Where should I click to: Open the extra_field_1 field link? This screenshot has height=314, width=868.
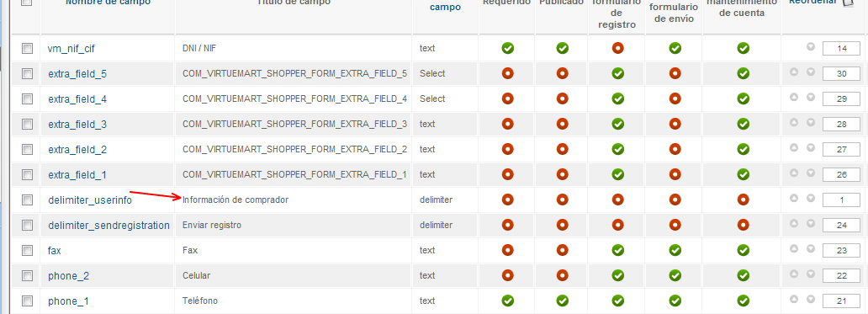77,175
